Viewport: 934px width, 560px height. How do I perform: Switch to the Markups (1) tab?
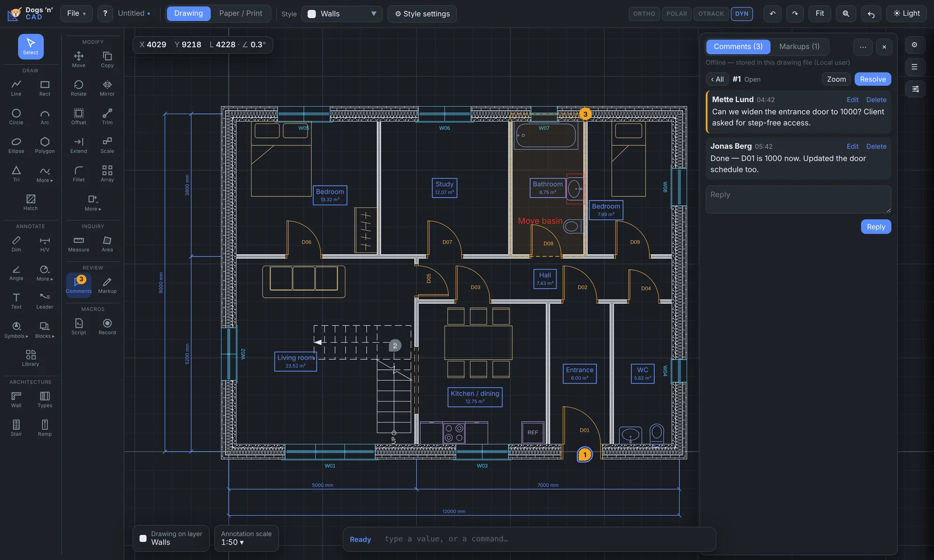point(799,47)
